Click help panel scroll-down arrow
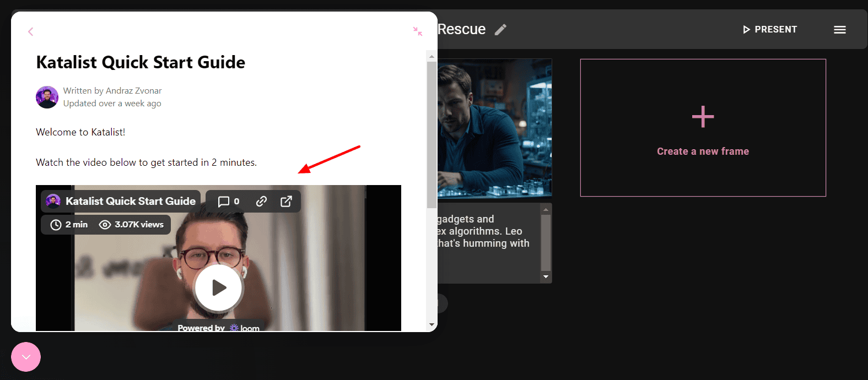Viewport: 868px width, 380px height. pos(432,325)
